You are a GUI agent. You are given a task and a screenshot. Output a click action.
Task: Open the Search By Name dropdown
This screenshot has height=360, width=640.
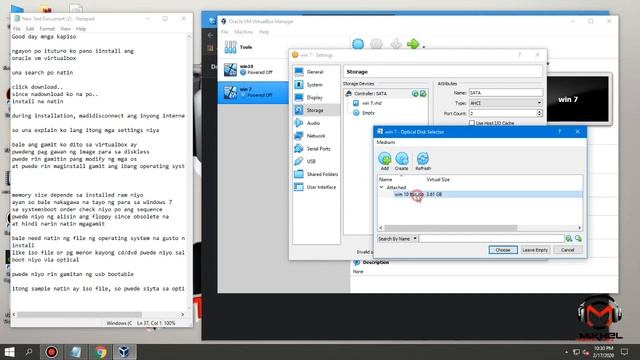(397, 238)
